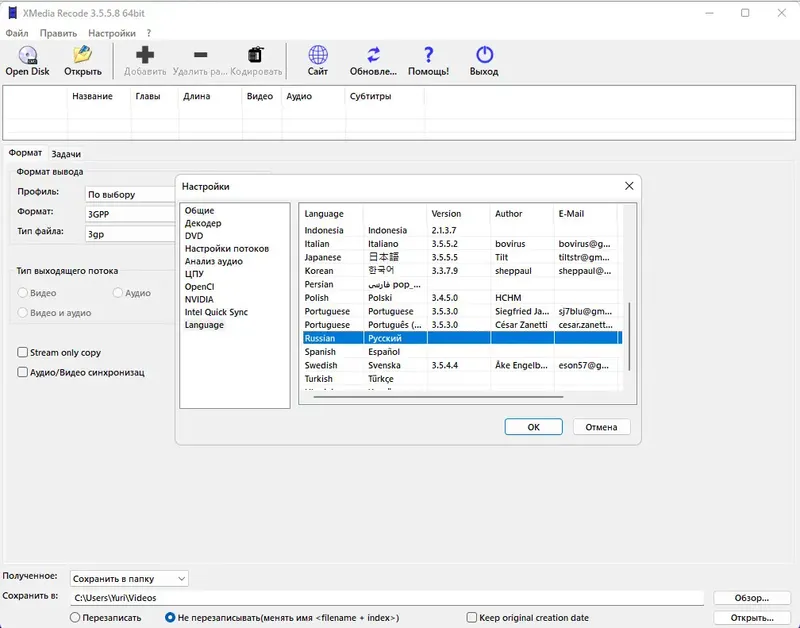Close the Настройки dialog with X
Viewport: 800px width, 628px height.
coord(629,186)
